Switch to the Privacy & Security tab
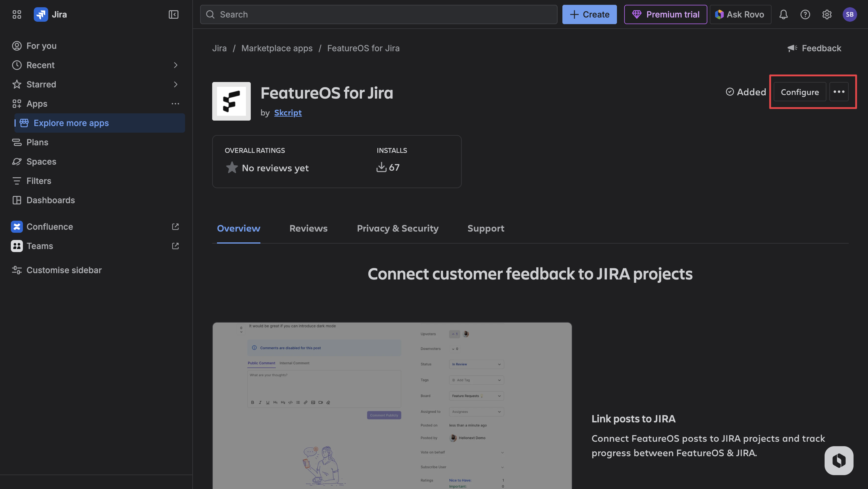 point(397,229)
